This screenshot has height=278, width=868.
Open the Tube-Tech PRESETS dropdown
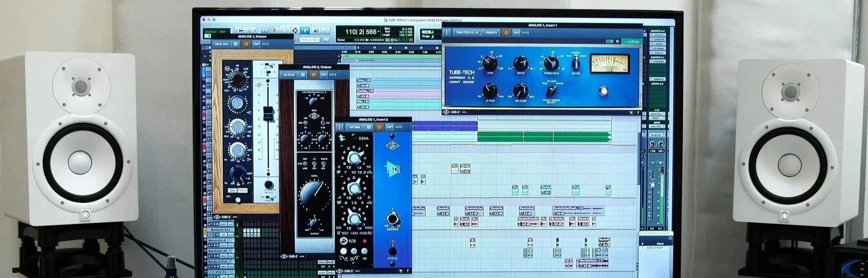pyautogui.click(x=491, y=32)
